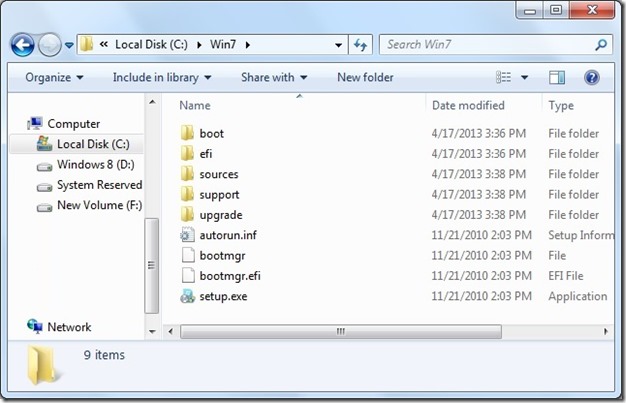Change your view icon button
The image size is (626, 403).
click(x=503, y=77)
